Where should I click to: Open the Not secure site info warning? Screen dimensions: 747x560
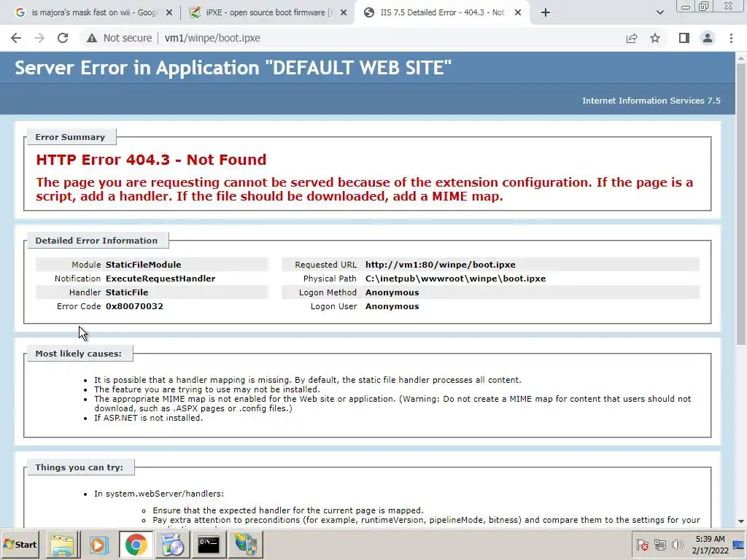[119, 38]
